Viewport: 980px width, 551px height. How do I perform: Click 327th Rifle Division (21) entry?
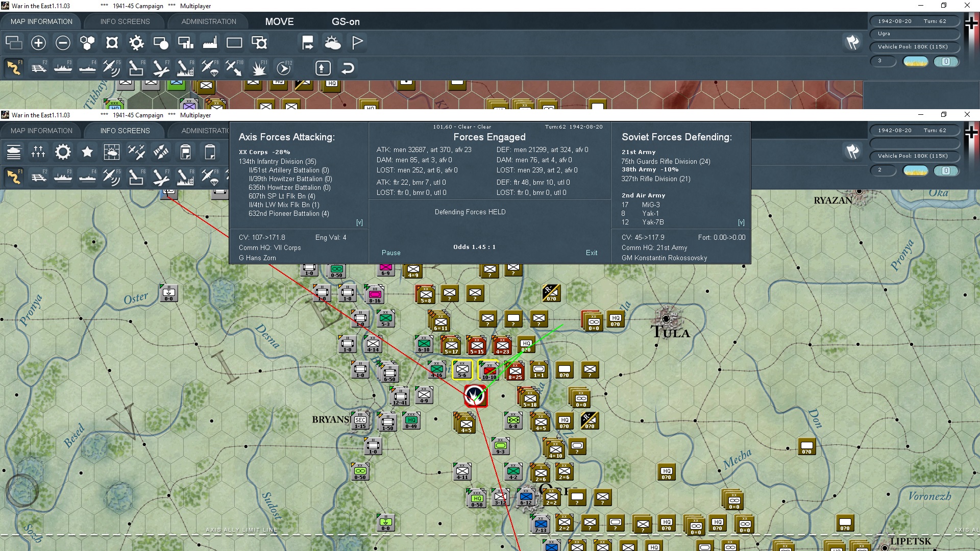point(656,179)
